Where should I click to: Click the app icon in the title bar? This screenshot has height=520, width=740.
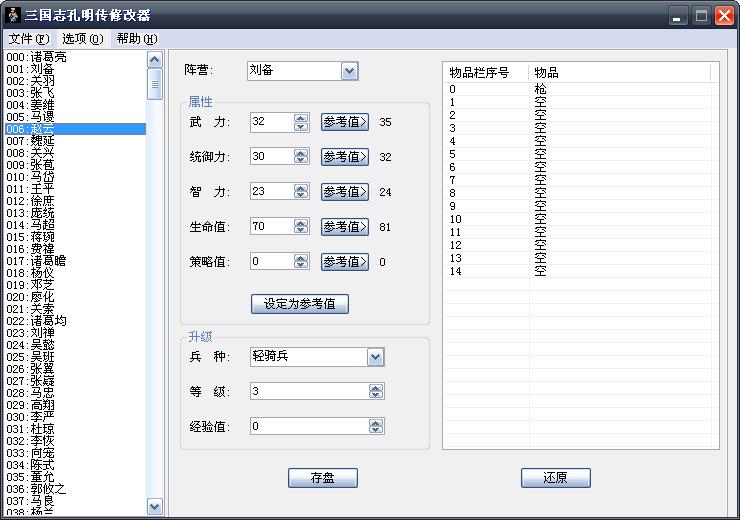(x=14, y=14)
